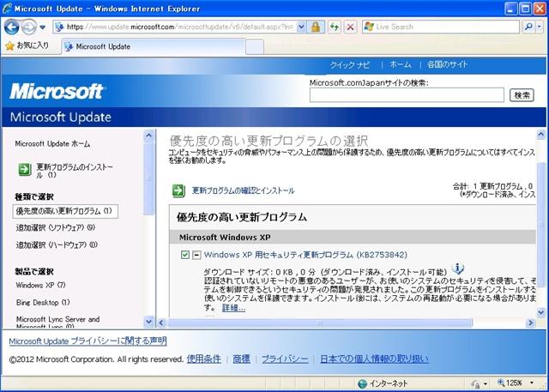
Task: Click the horizontal scrollbar thumb
Action: pos(320,323)
